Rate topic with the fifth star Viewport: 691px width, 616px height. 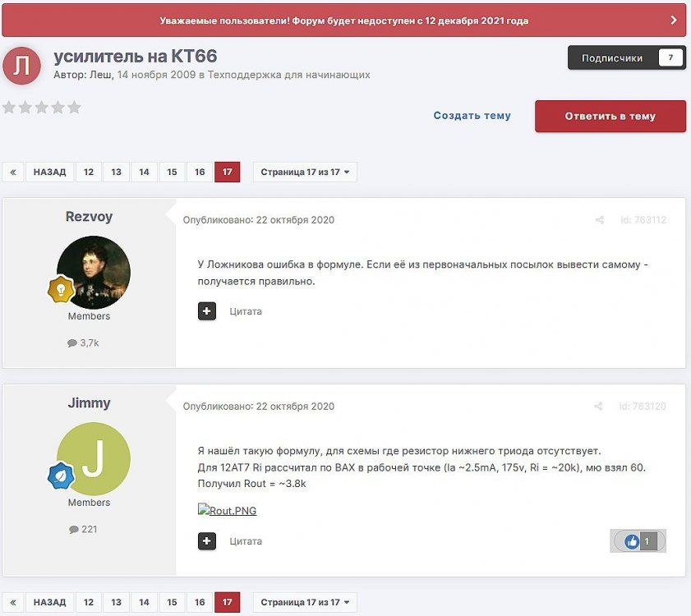(x=74, y=108)
